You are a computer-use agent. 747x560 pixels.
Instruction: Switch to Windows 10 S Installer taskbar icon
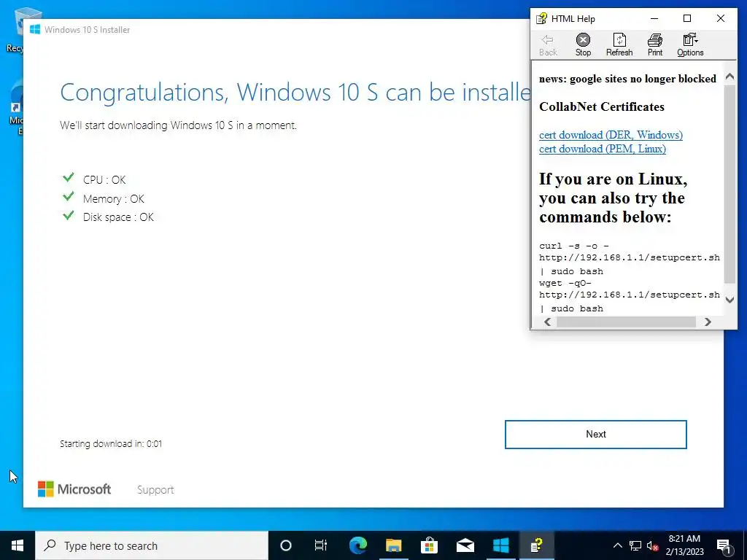click(500, 545)
